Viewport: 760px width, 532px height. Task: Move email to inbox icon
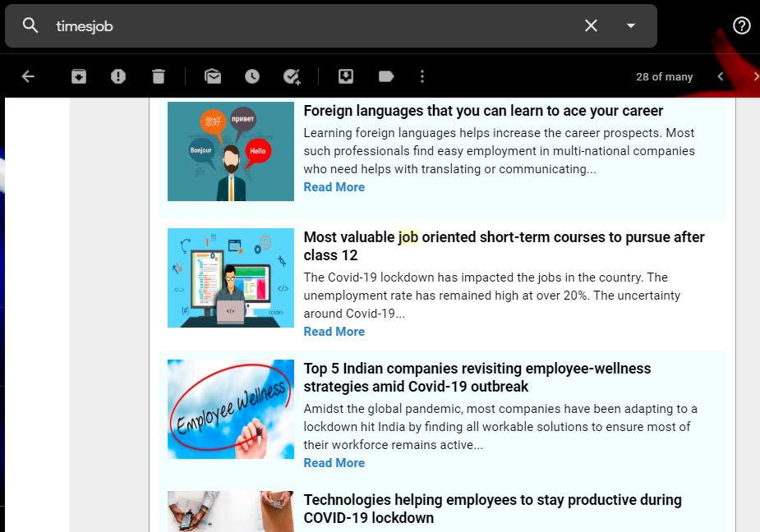pos(346,76)
